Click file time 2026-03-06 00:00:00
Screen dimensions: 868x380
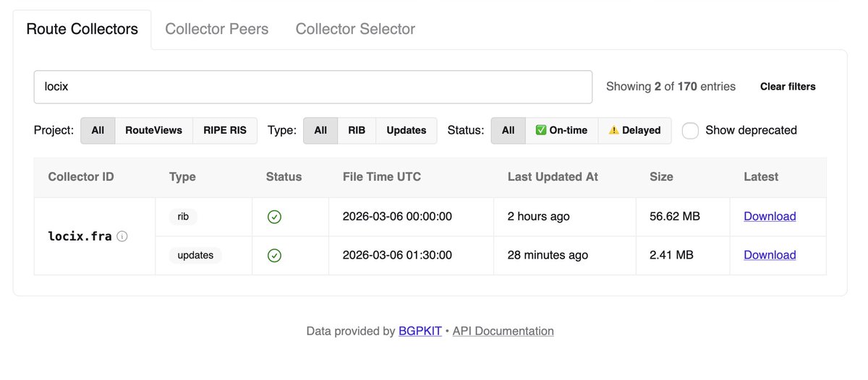click(397, 217)
